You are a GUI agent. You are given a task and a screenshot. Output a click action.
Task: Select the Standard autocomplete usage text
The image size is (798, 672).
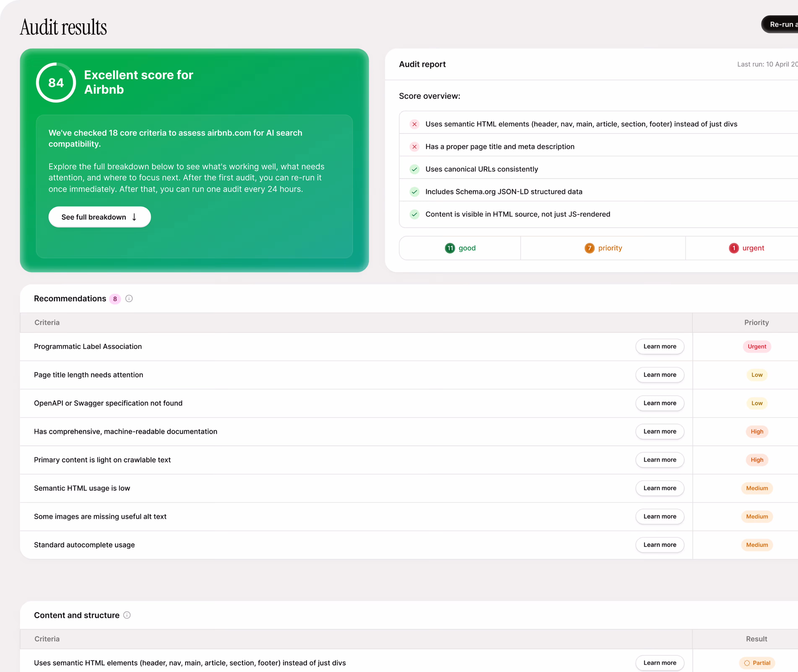pos(84,545)
